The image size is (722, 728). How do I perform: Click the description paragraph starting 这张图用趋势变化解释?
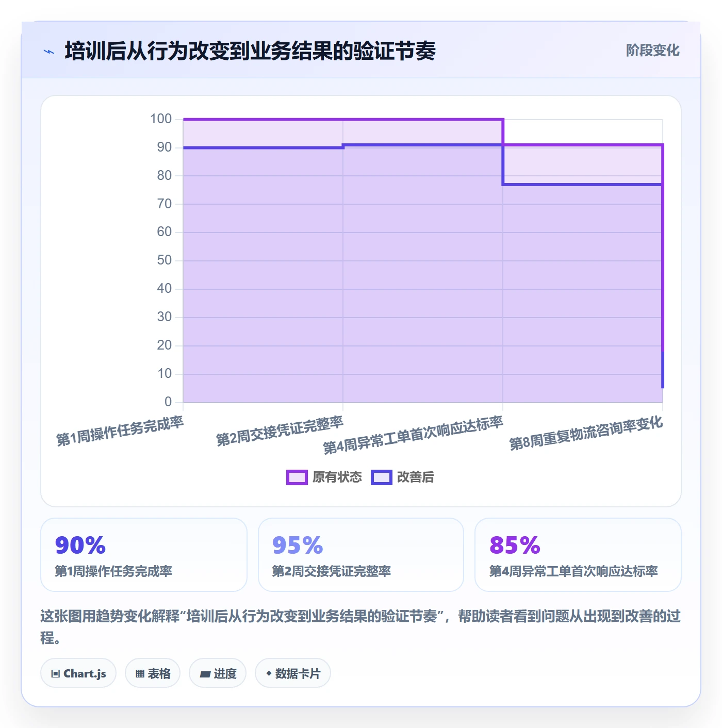click(x=360, y=626)
